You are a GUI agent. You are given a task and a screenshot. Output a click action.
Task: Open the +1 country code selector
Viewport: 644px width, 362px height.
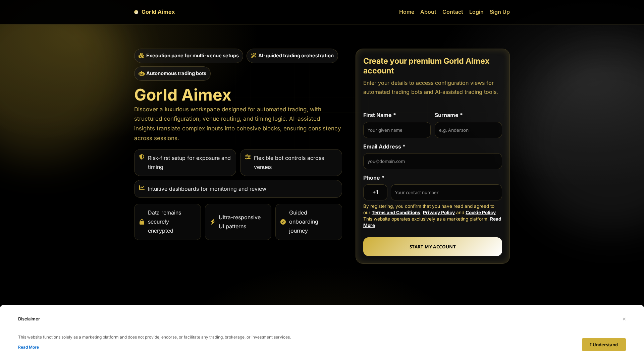pyautogui.click(x=375, y=192)
